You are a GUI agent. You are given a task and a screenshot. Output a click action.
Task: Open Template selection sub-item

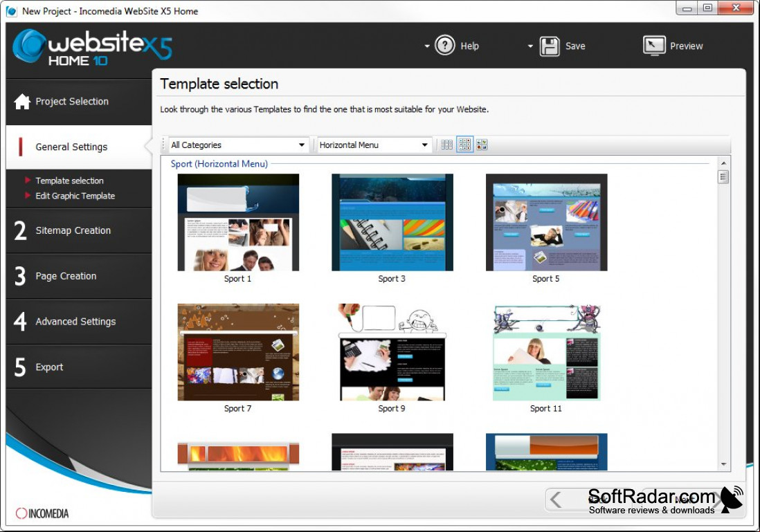pyautogui.click(x=69, y=181)
